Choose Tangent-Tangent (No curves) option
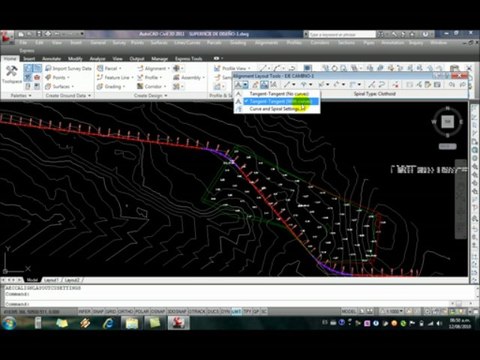The width and height of the screenshot is (480, 360). [277, 94]
